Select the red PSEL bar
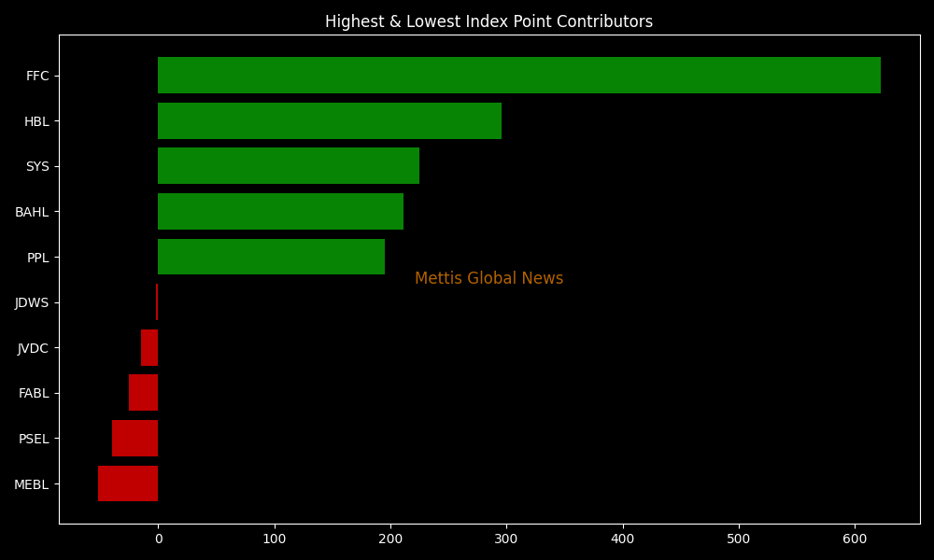 coord(135,438)
